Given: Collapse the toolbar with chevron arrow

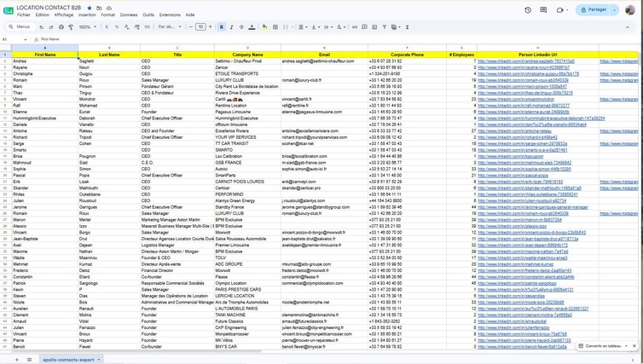Looking at the screenshot, I should point(628,27).
